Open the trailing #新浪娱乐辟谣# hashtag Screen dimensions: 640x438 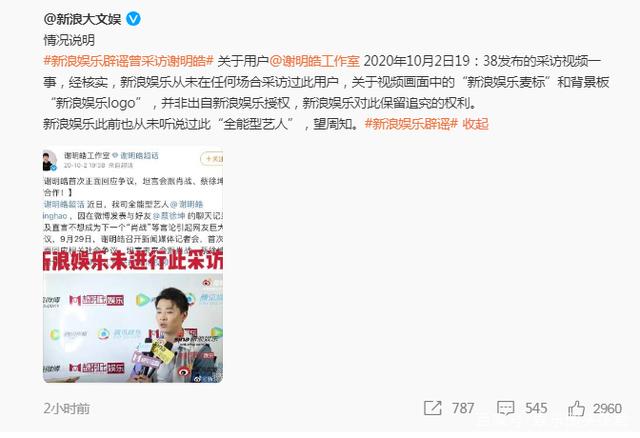(x=411, y=124)
